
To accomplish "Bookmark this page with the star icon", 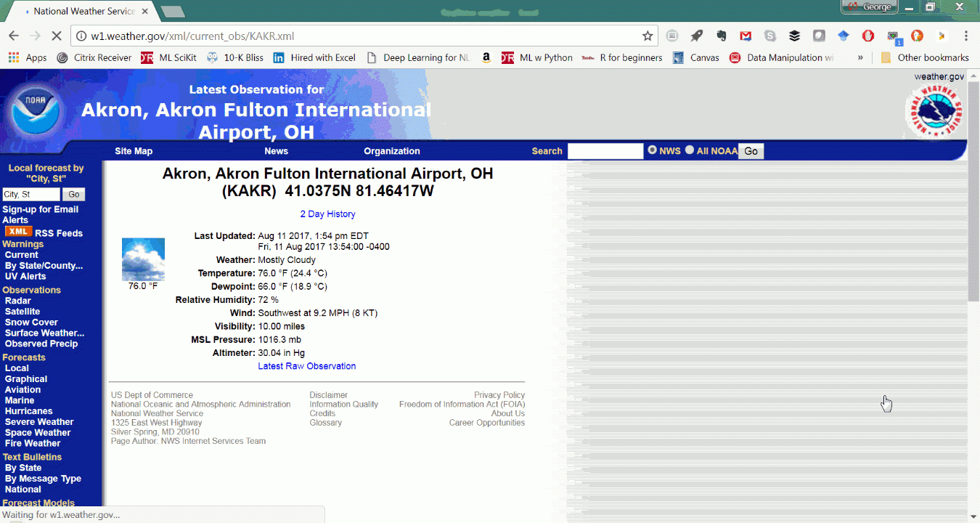I will click(648, 36).
